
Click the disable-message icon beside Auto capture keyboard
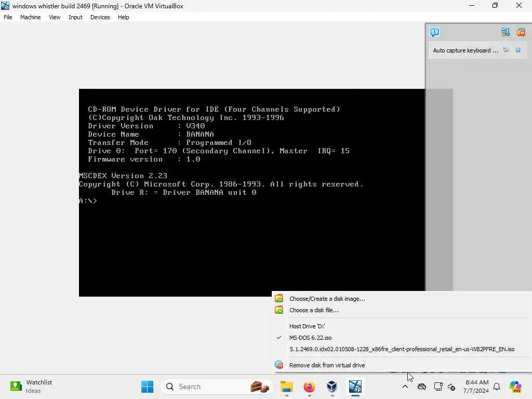click(x=506, y=50)
